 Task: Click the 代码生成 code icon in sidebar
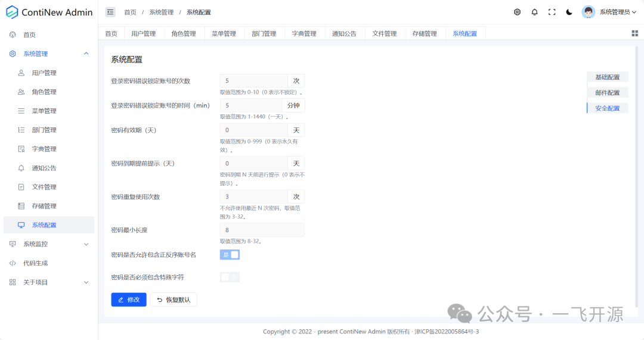coord(13,263)
